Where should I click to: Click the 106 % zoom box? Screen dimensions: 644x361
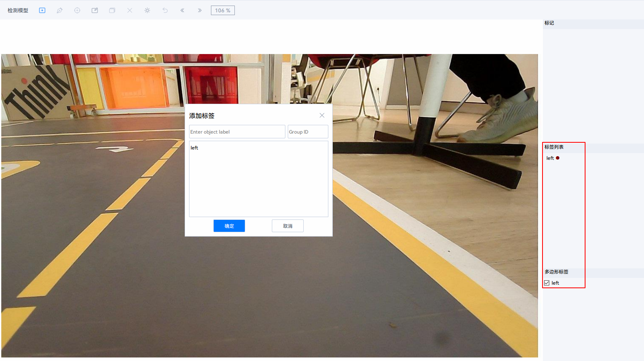[x=223, y=10]
